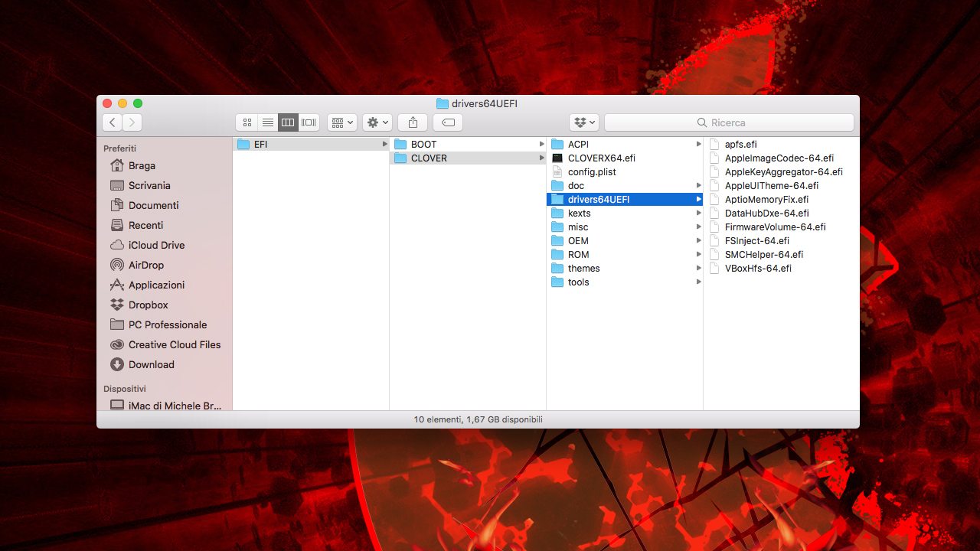The width and height of the screenshot is (980, 551).
Task: Switch to list view mode
Action: coord(267,122)
